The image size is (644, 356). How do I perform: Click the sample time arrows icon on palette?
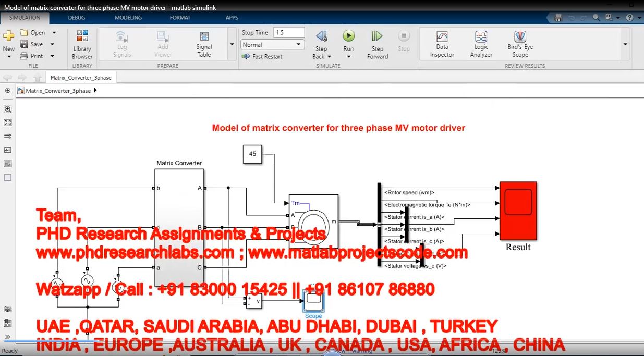pyautogui.click(x=7, y=136)
